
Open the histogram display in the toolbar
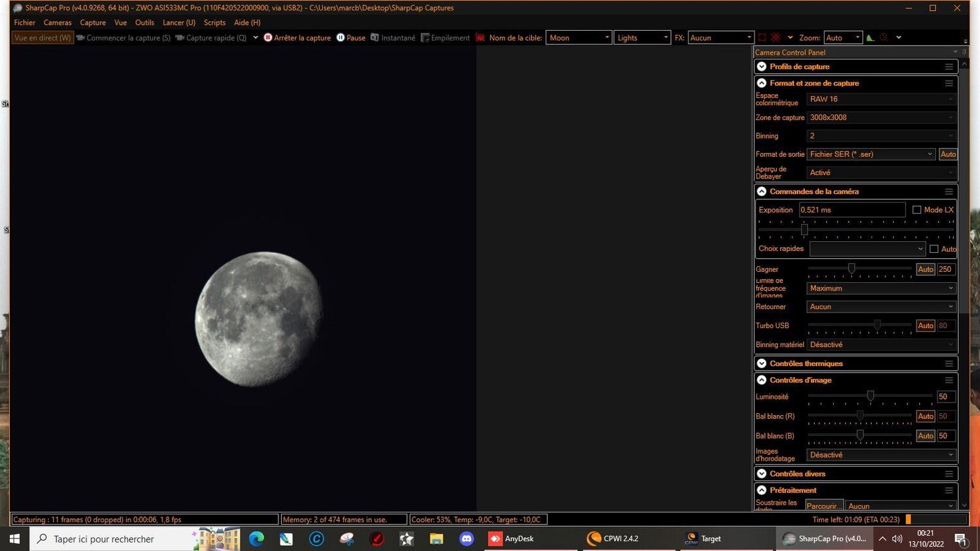pyautogui.click(x=870, y=37)
